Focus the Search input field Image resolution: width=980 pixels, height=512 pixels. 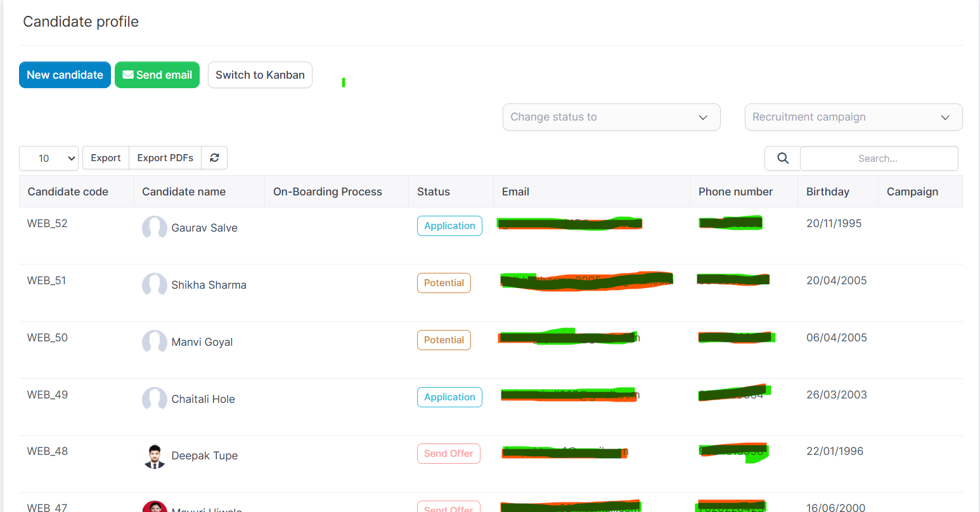point(879,159)
